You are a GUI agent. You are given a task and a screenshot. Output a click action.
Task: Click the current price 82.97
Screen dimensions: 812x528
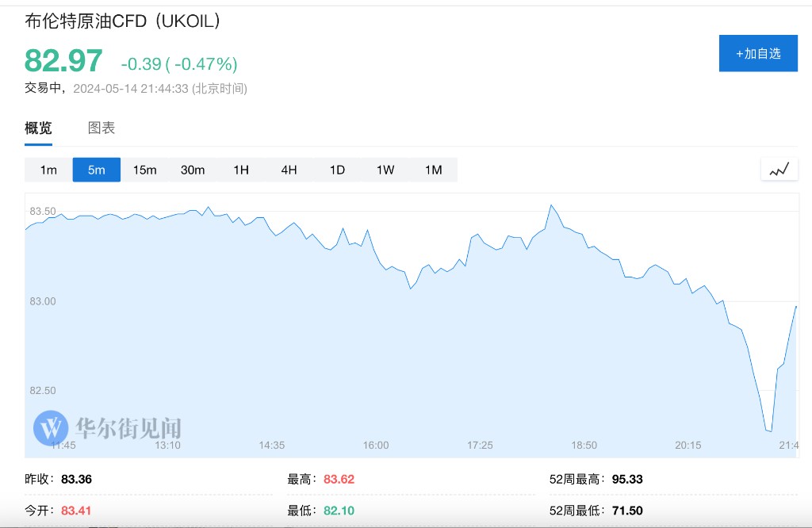(x=63, y=61)
